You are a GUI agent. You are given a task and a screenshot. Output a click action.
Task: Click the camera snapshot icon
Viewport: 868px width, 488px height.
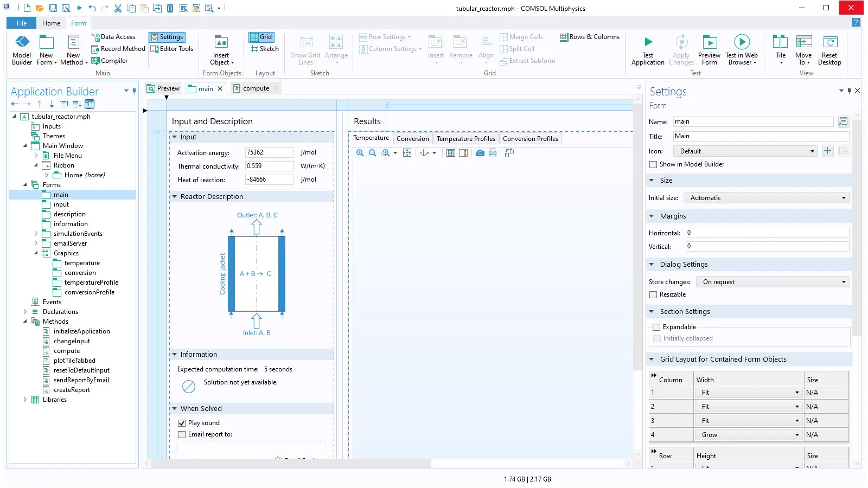tap(480, 153)
